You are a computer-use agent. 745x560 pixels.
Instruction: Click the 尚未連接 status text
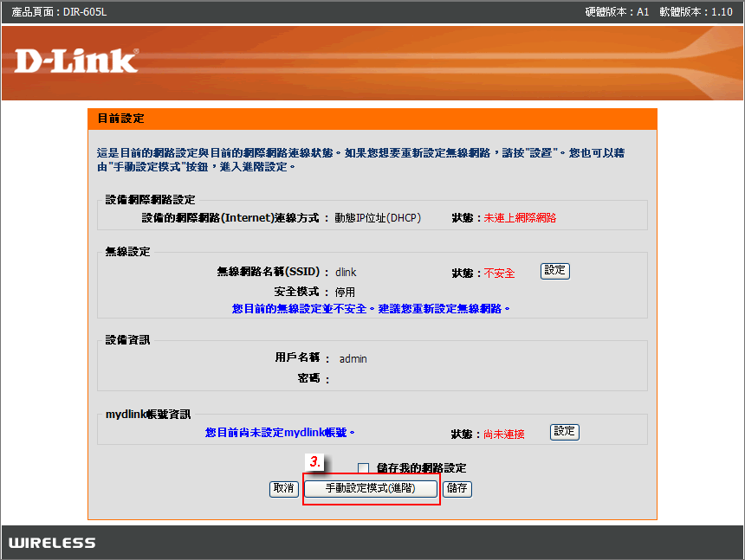pos(504,434)
